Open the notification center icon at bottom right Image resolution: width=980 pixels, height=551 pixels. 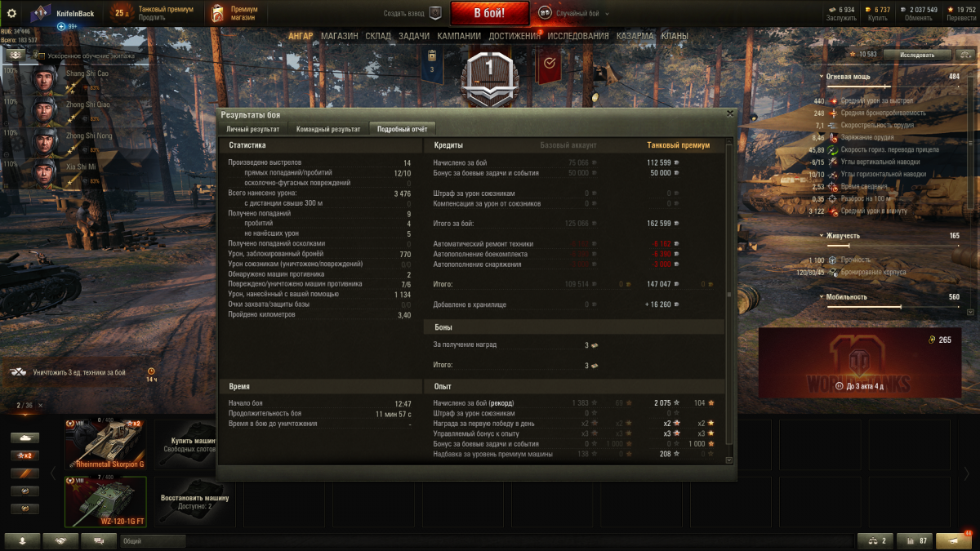[x=953, y=540]
